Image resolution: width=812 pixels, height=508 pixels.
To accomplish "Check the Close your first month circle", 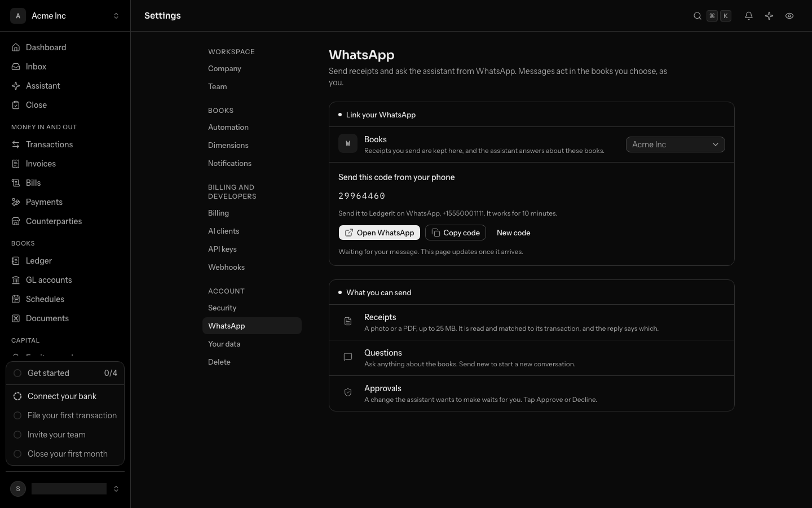I will pyautogui.click(x=17, y=454).
